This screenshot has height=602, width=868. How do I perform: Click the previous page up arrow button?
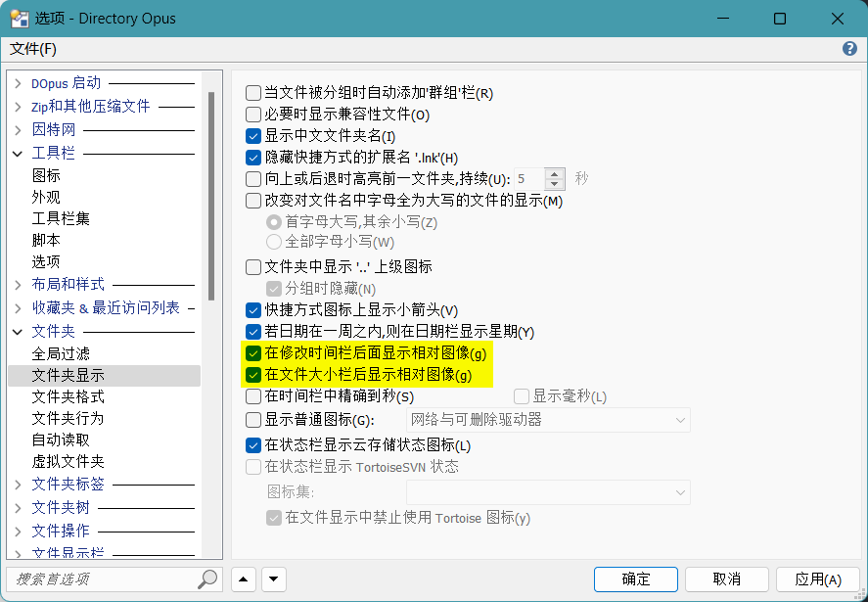(x=244, y=579)
